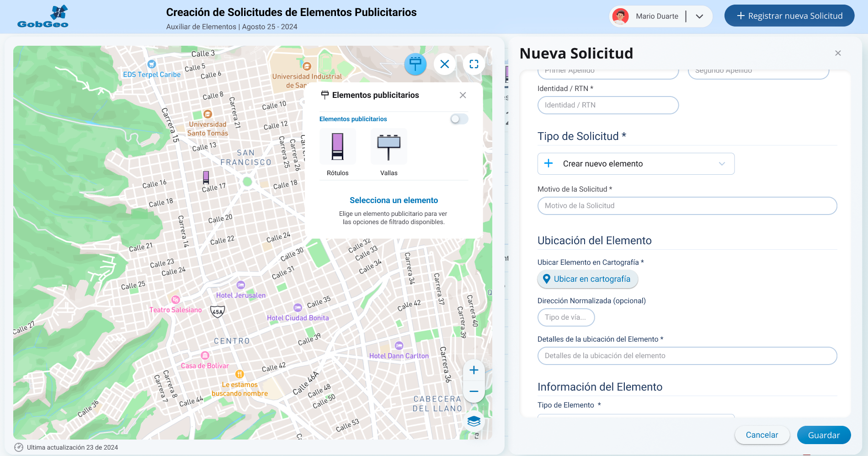
Task: Select the Vallas billboard icon
Action: (x=389, y=147)
